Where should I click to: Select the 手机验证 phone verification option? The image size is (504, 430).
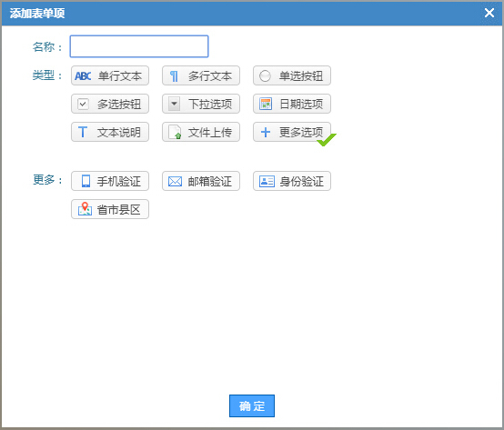click(x=110, y=181)
